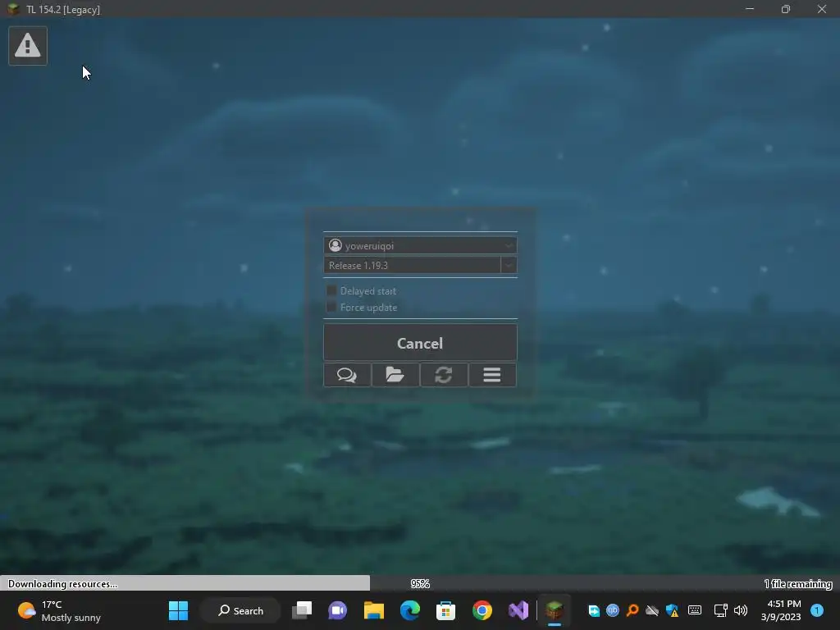The image size is (840, 630).
Task: Open the OneDrive crossed cloud tray icon
Action: tap(652, 610)
